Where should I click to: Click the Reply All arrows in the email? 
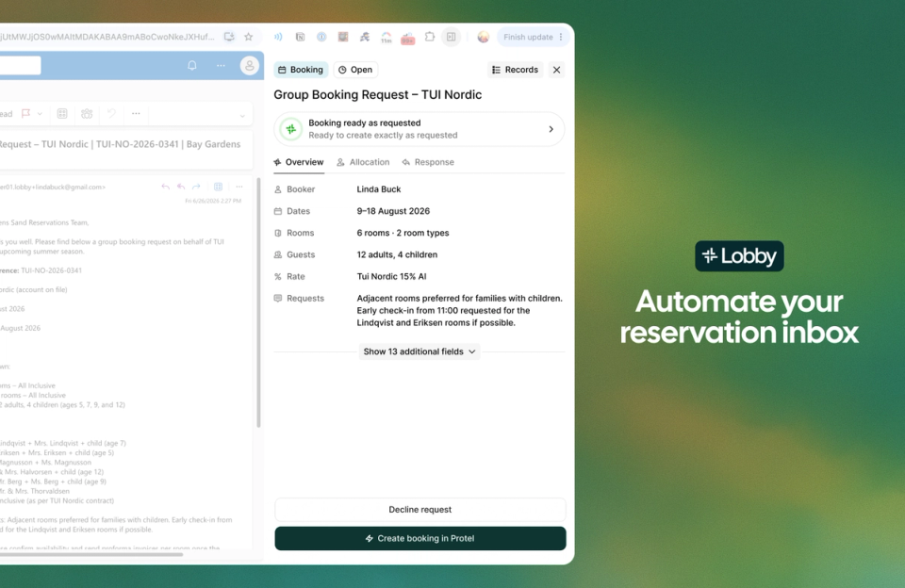click(x=181, y=187)
